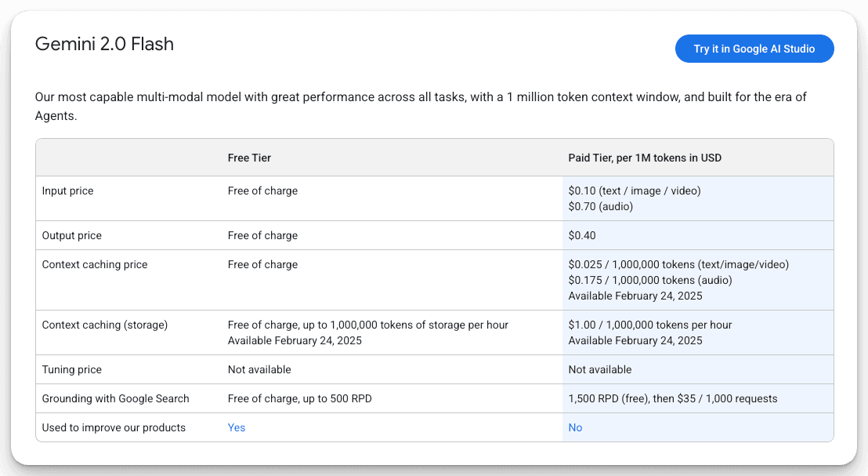Click the Tuning price row label
The height and width of the screenshot is (476, 868).
71,369
